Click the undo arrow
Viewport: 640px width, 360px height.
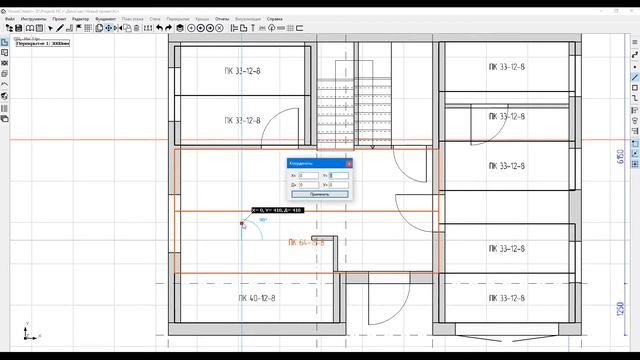point(160,28)
